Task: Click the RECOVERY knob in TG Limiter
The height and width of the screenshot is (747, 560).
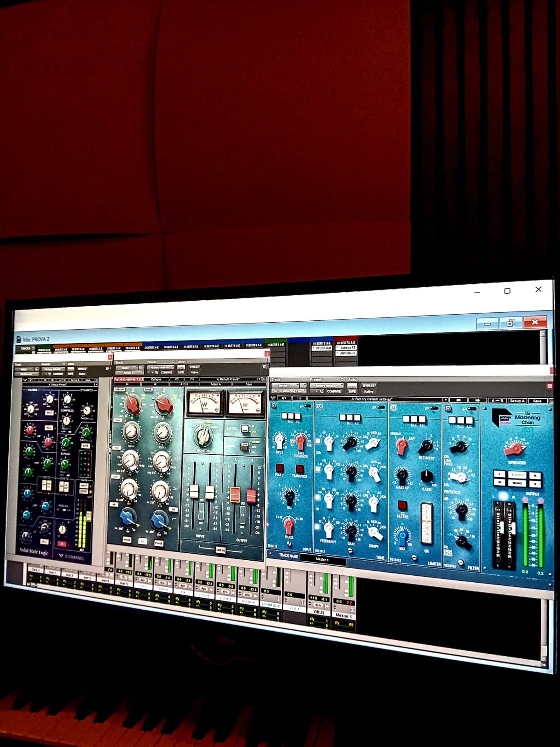Action: coord(425,447)
